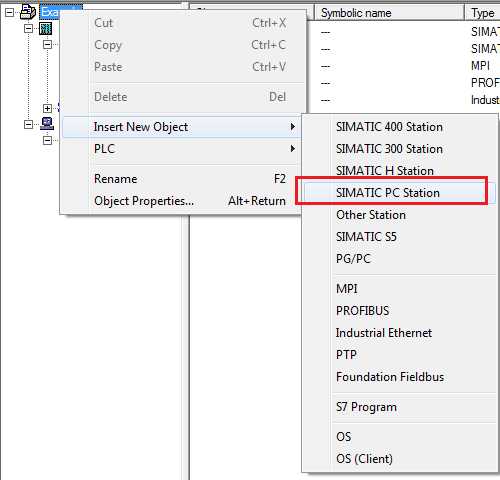Collapse the SIMATIC station node with rack icon
Image resolution: width=500 pixels, height=480 pixels.
29,28
